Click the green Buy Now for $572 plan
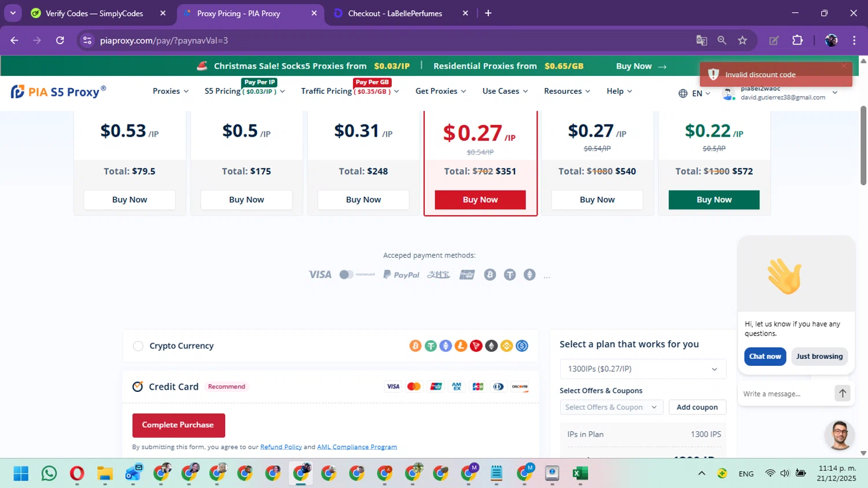868x488 pixels. (x=714, y=200)
